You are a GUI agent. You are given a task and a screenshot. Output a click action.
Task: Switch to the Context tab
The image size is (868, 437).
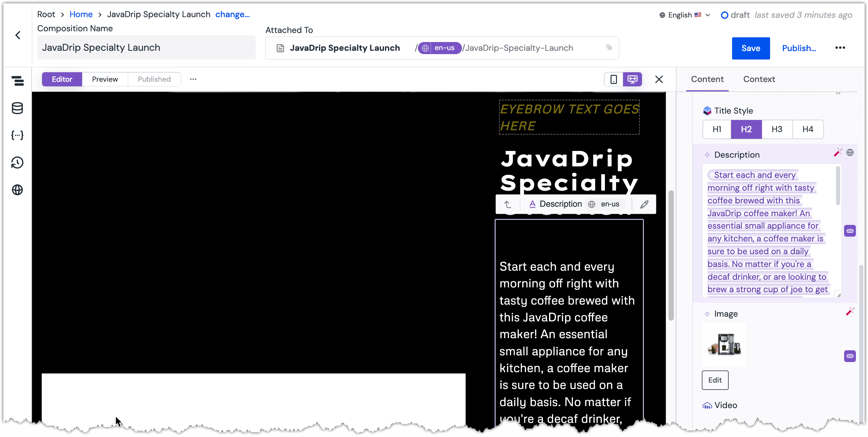point(759,79)
